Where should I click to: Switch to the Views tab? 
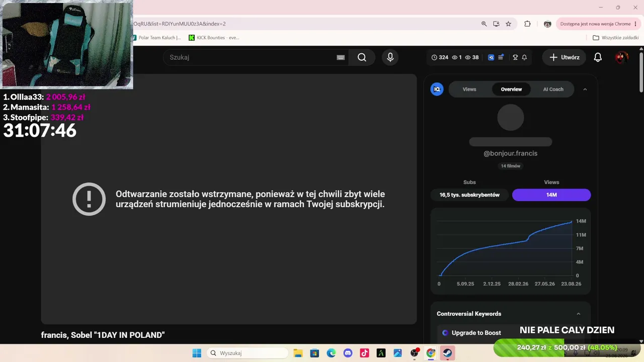469,89
